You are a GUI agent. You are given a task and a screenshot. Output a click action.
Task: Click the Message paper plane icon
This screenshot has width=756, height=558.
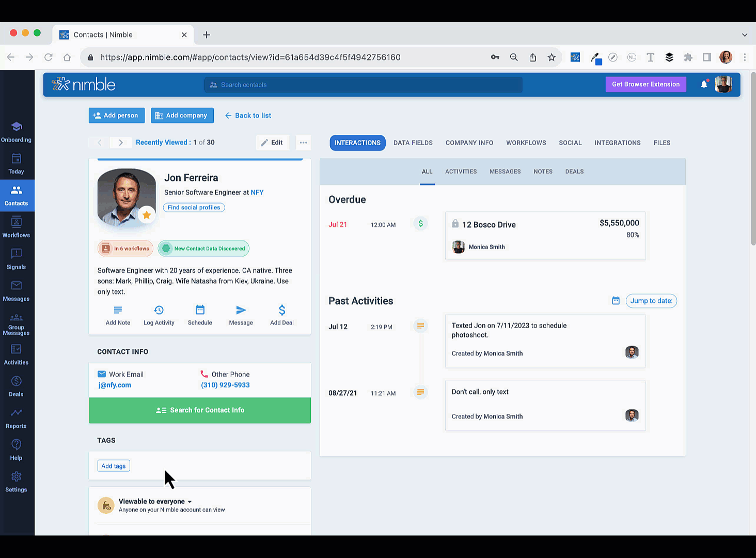pos(241,310)
